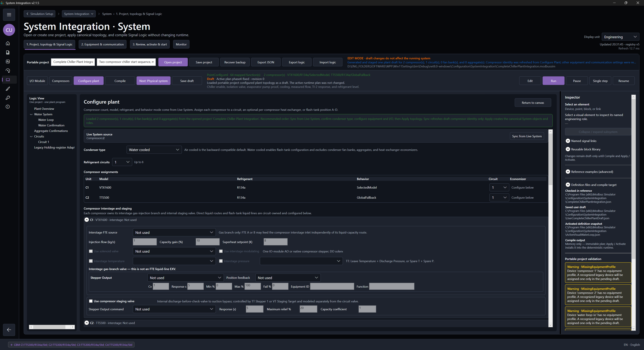Collapse the C2 TTS500 interstage section
Viewport: 644px width, 350px height.
tap(87, 323)
